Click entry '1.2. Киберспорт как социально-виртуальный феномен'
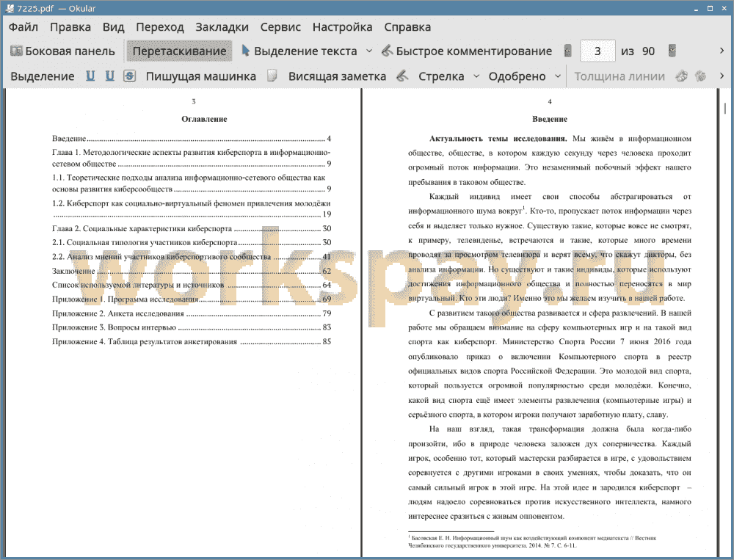The image size is (734, 560). (192, 209)
